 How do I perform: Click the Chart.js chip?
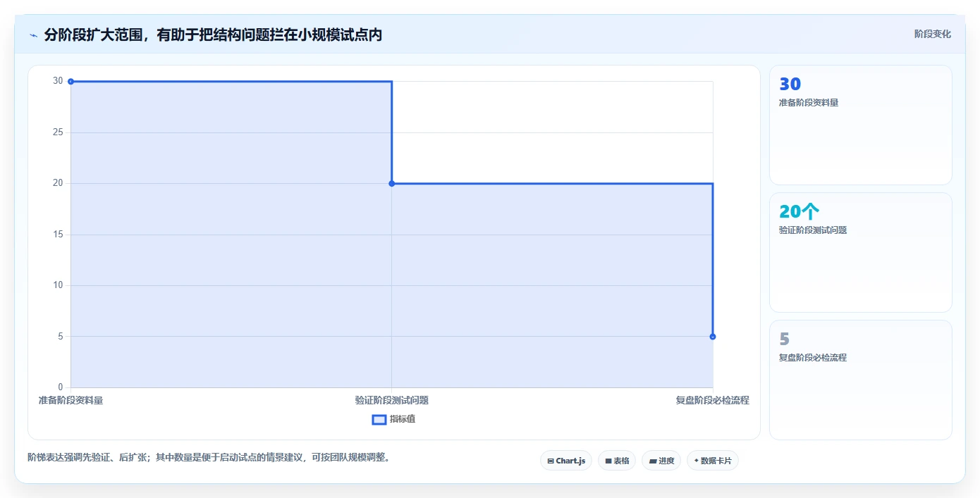click(566, 461)
